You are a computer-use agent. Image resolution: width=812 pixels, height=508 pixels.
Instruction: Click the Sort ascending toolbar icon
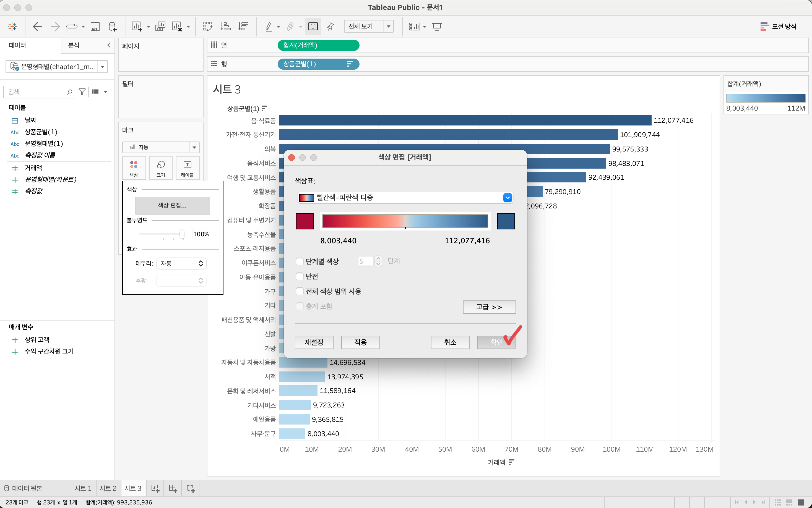click(225, 27)
